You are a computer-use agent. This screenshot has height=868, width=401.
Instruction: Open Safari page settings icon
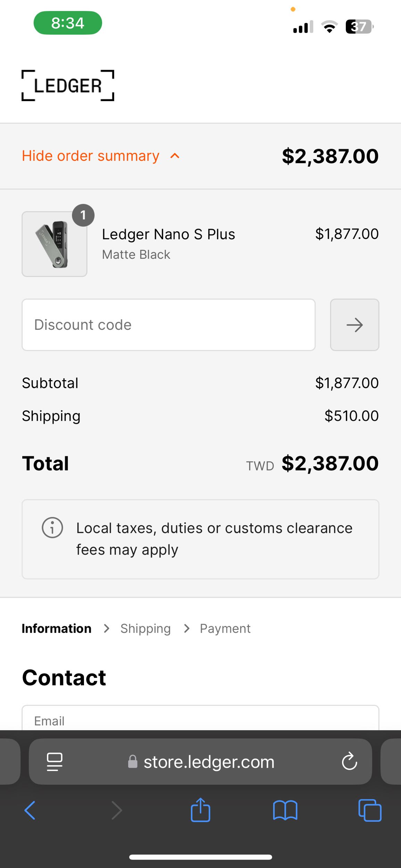(55, 761)
